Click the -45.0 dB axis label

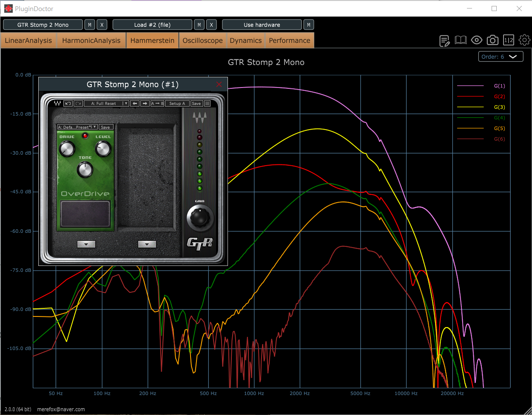point(21,192)
